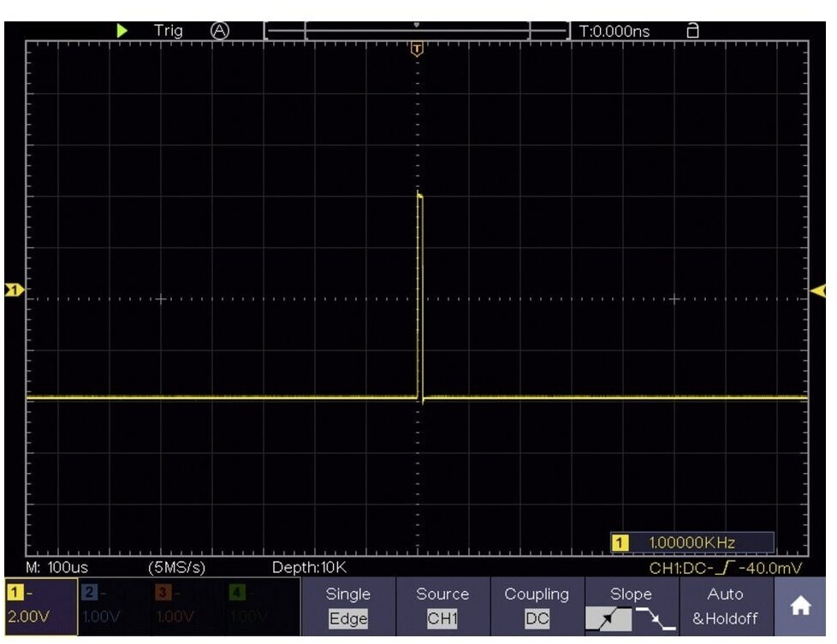The height and width of the screenshot is (644, 837).
Task: Click the 1.00000KHz frequency counter readout
Action: point(692,542)
